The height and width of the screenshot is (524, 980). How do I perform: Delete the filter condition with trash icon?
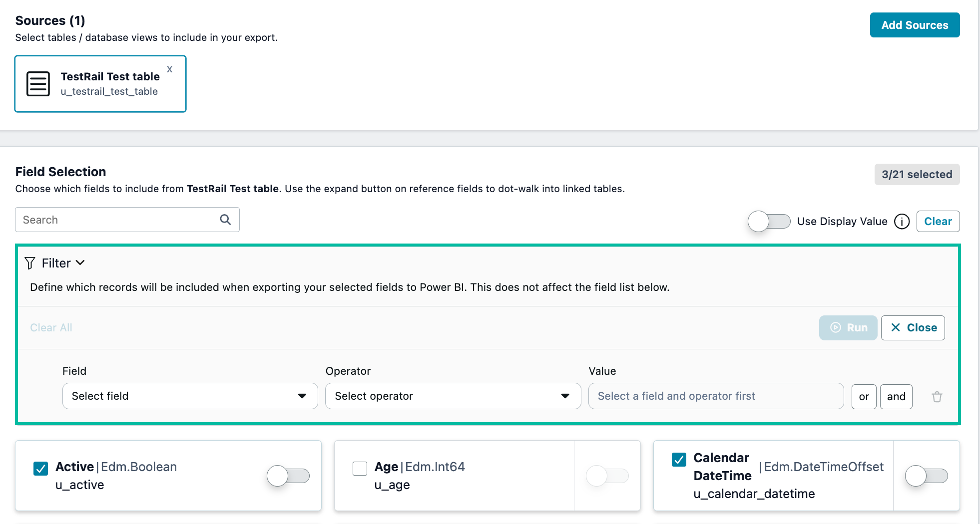point(937,397)
